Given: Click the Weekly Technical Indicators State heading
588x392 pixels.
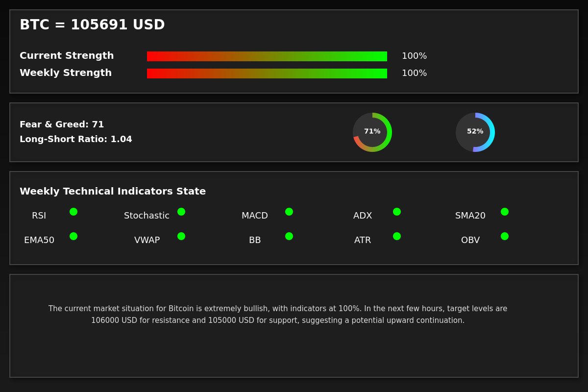Looking at the screenshot, I should coord(113,192).
